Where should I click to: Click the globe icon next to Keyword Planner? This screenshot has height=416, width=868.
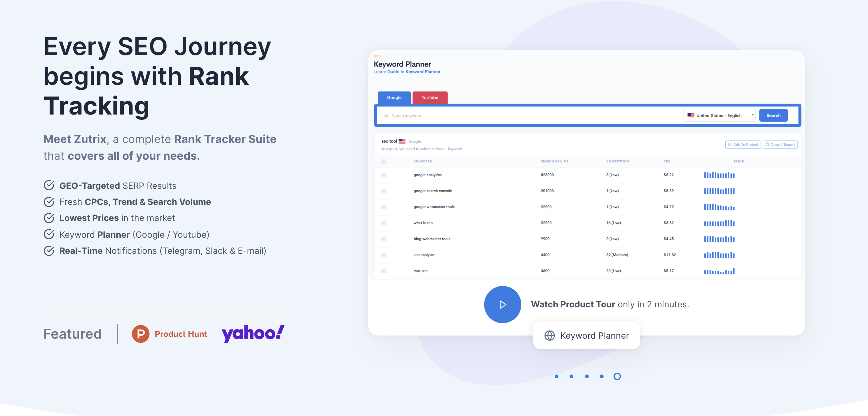tap(549, 335)
